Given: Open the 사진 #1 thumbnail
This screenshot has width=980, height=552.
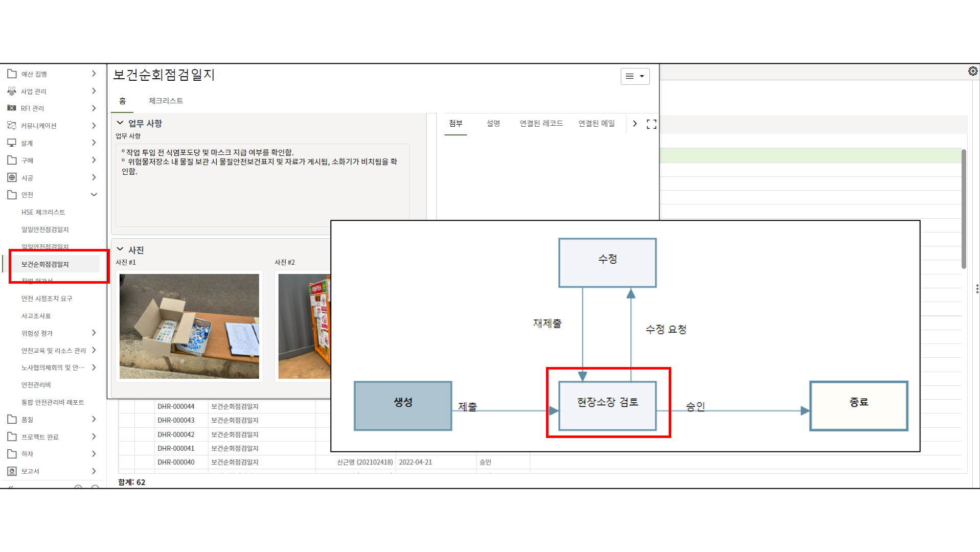Looking at the screenshot, I should click(189, 326).
